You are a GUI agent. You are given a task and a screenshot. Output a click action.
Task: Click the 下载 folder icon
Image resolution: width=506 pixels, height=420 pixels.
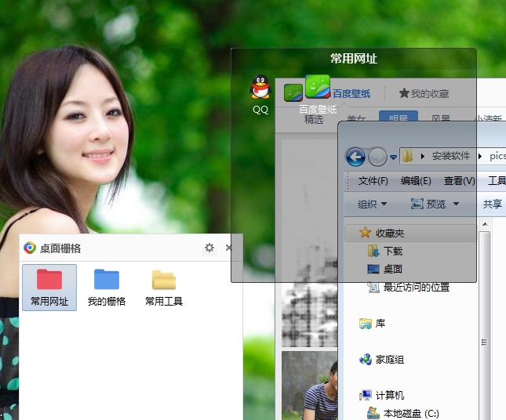coord(373,251)
